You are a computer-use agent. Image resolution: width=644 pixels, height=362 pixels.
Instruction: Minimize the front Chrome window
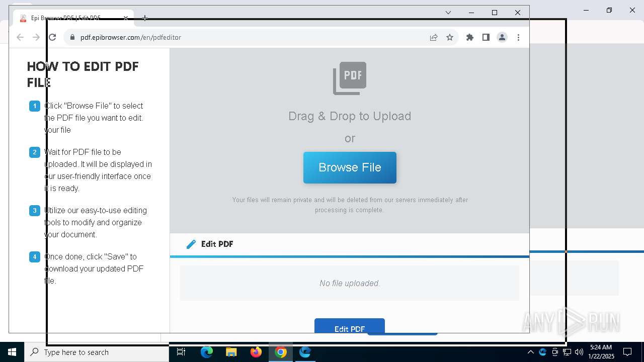click(471, 13)
